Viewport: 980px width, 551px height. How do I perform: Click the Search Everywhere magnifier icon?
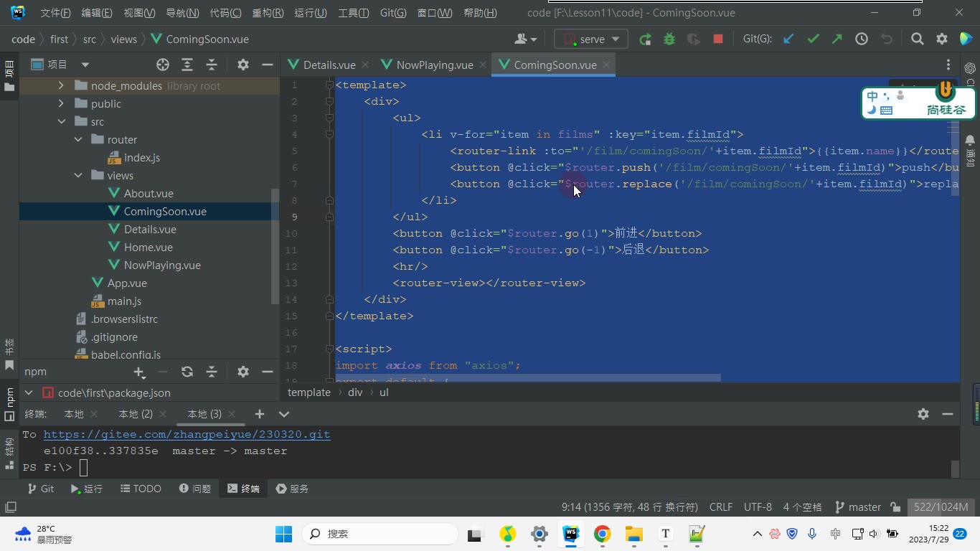(917, 39)
